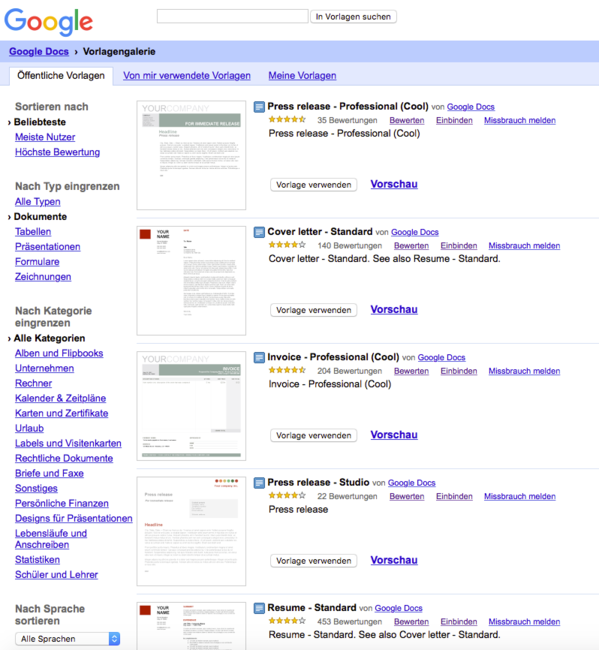Open Persönliche Finanzen category
Viewport: 599px width, 650px height.
62,504
